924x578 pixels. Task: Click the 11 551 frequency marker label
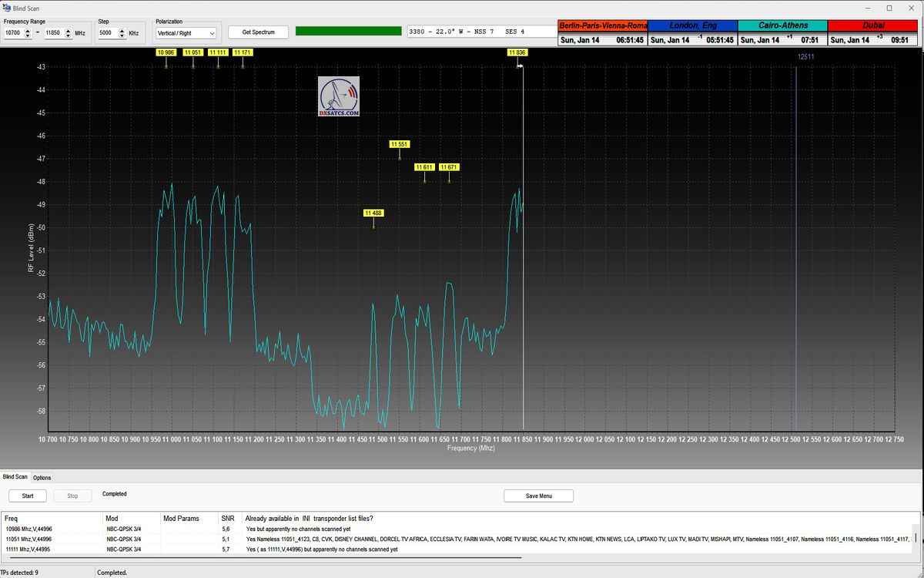click(399, 144)
